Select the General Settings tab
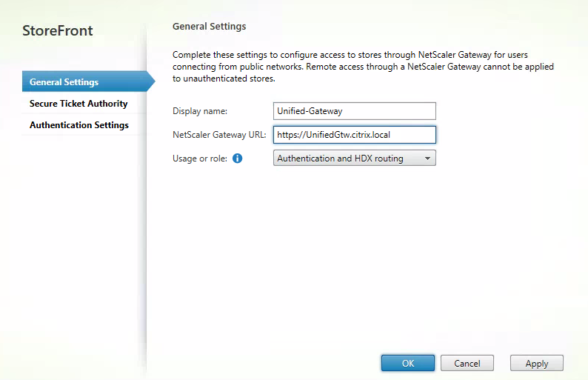The image size is (588, 380). click(x=64, y=81)
